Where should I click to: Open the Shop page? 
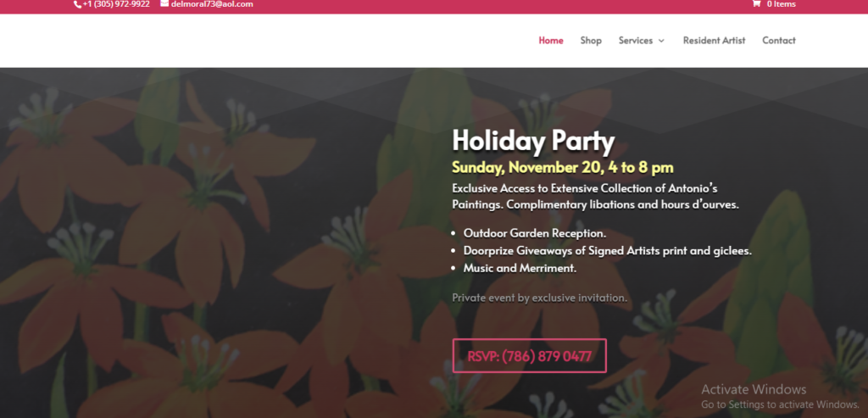[591, 41]
